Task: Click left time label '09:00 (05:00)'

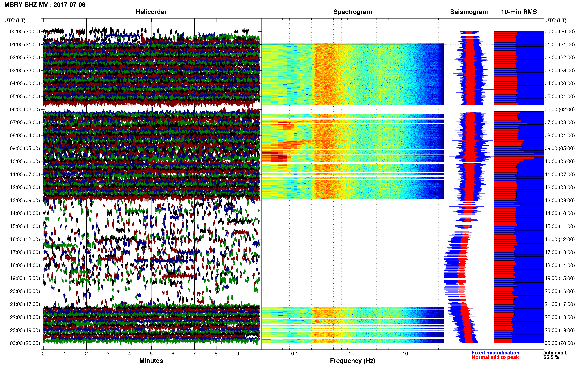Action: [x=25, y=148]
